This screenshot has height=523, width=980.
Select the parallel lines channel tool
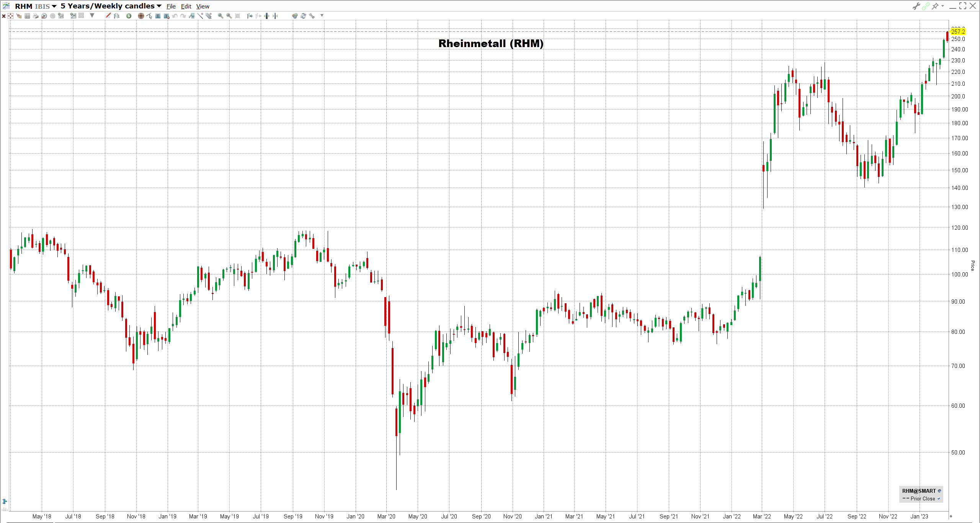pyautogui.click(x=209, y=16)
